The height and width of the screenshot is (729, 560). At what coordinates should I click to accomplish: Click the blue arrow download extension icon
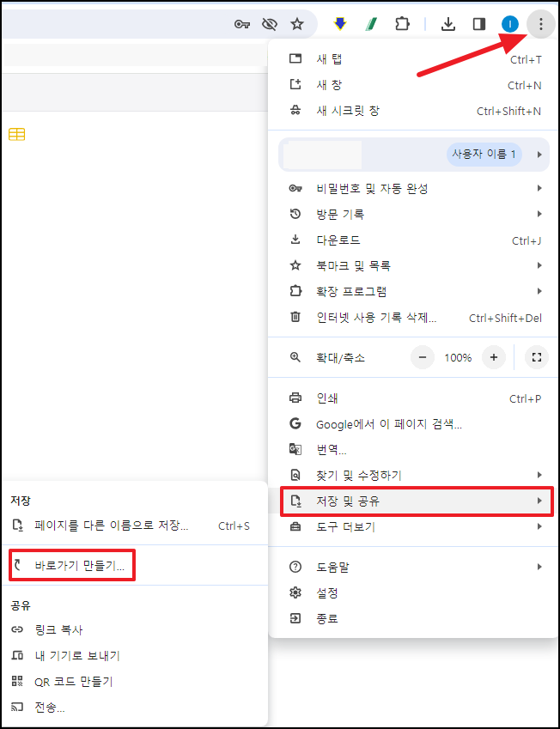(x=340, y=24)
